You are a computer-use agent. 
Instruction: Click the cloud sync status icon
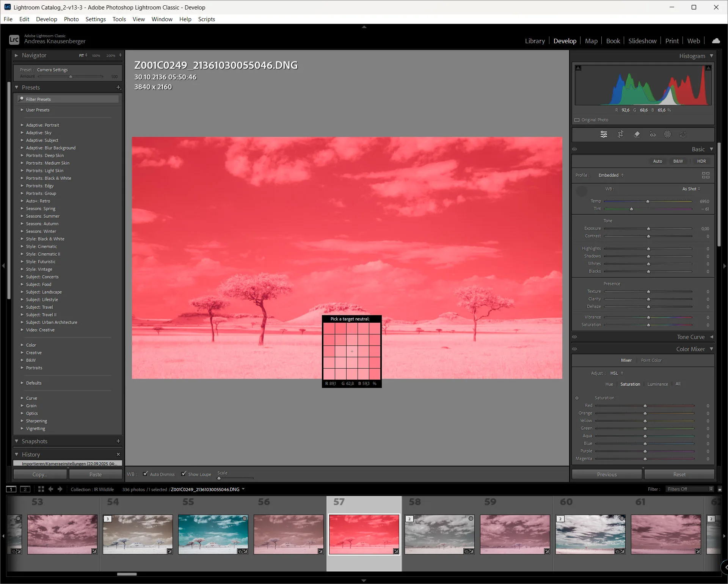716,41
